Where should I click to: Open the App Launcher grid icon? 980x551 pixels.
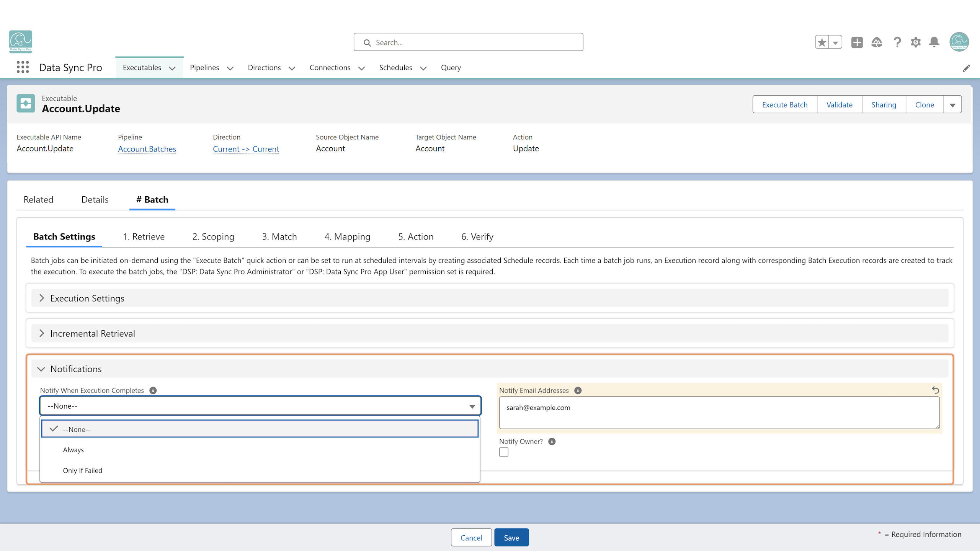(x=23, y=67)
